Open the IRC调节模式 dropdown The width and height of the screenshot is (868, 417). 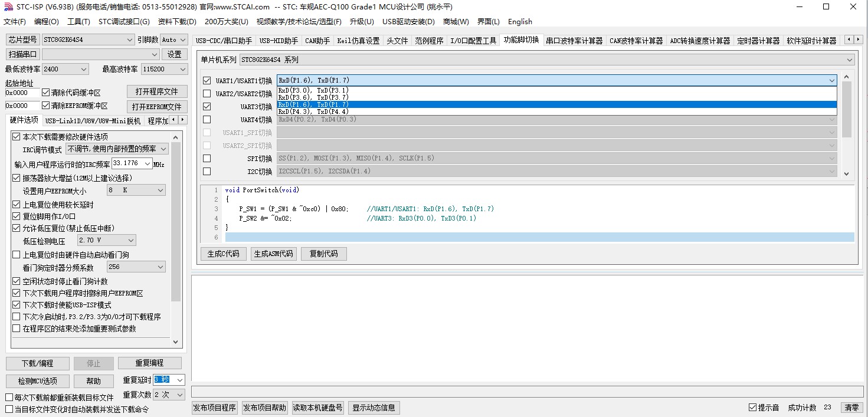(x=117, y=149)
